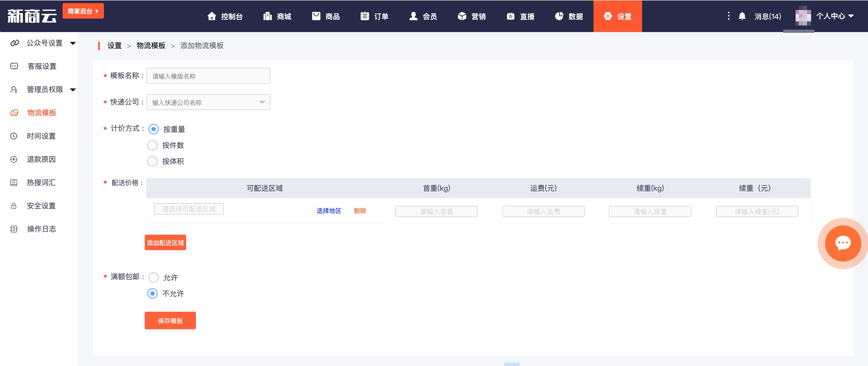
Task: Click the 请输入首重 input
Action: pyautogui.click(x=436, y=212)
